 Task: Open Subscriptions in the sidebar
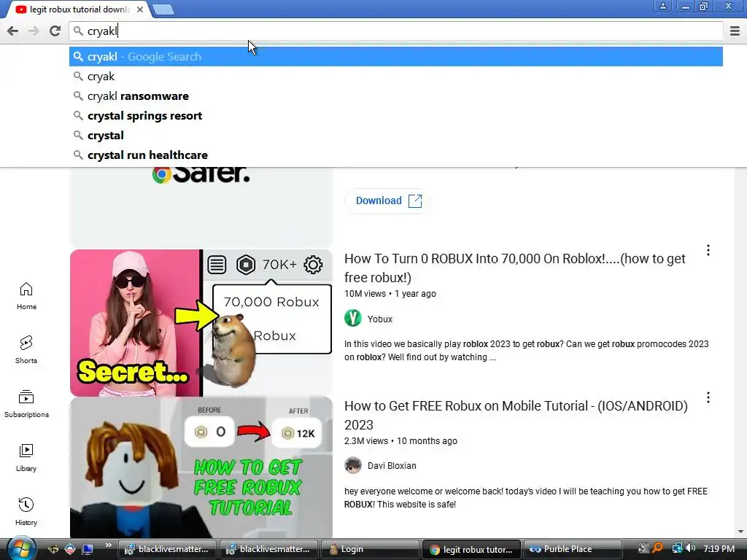[26, 403]
